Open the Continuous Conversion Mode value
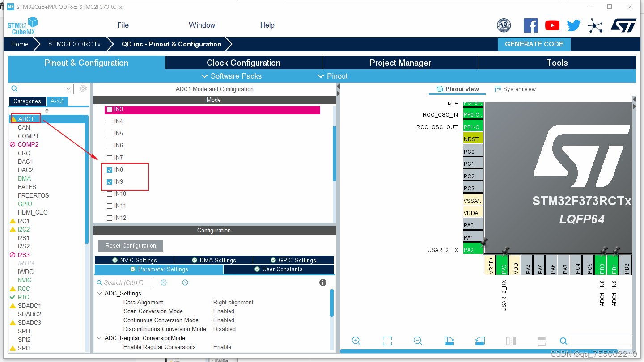Screen dimensions: 644x362 point(224,320)
